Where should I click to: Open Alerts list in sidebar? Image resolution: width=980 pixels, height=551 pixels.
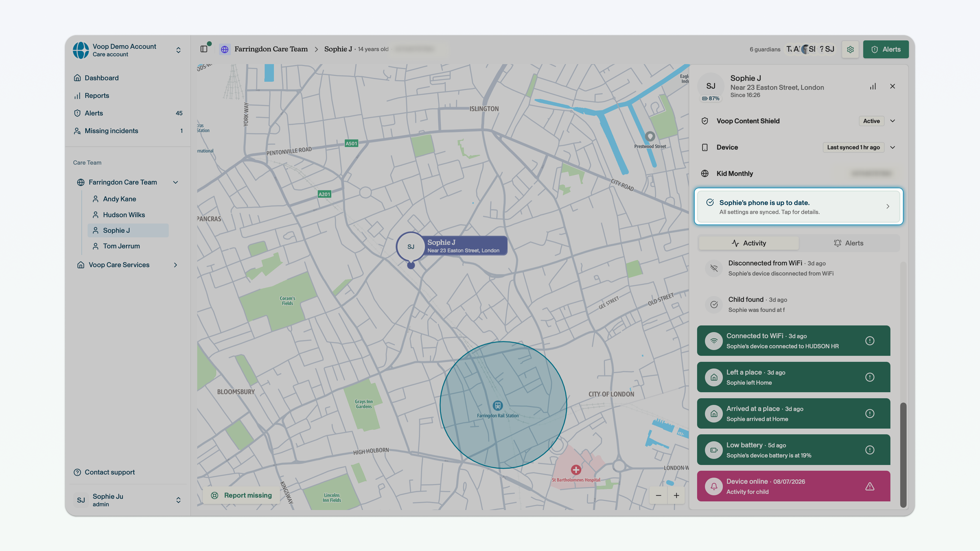(128, 113)
